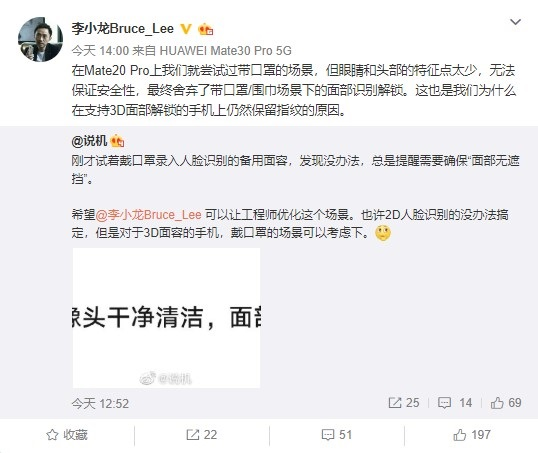The image size is (538, 453).
Task: Open the post options chevron dropdown
Action: (x=515, y=22)
